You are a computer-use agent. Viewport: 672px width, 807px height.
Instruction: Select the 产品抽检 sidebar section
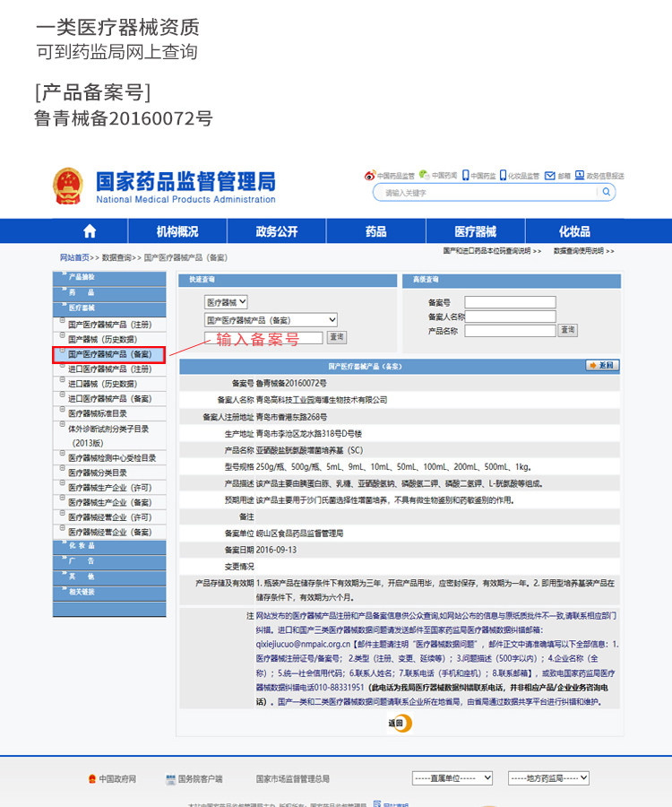coord(109,279)
